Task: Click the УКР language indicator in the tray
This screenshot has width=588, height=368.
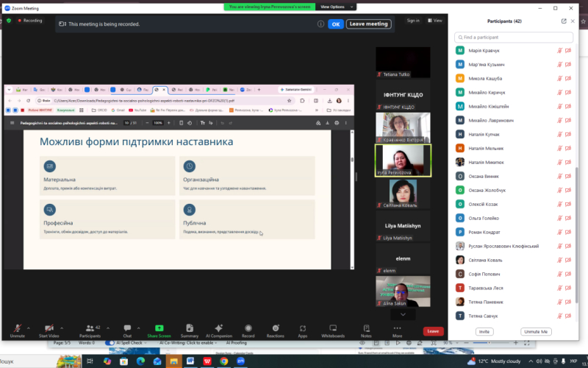Action: pos(573,361)
